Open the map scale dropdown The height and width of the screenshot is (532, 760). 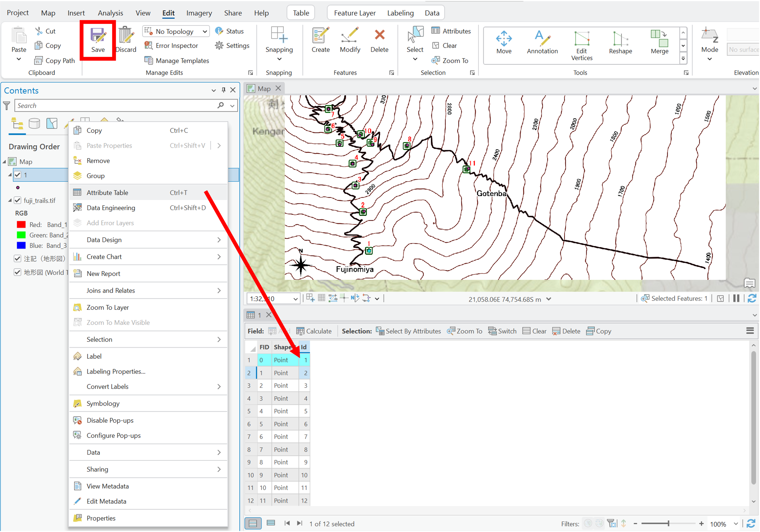pos(295,299)
